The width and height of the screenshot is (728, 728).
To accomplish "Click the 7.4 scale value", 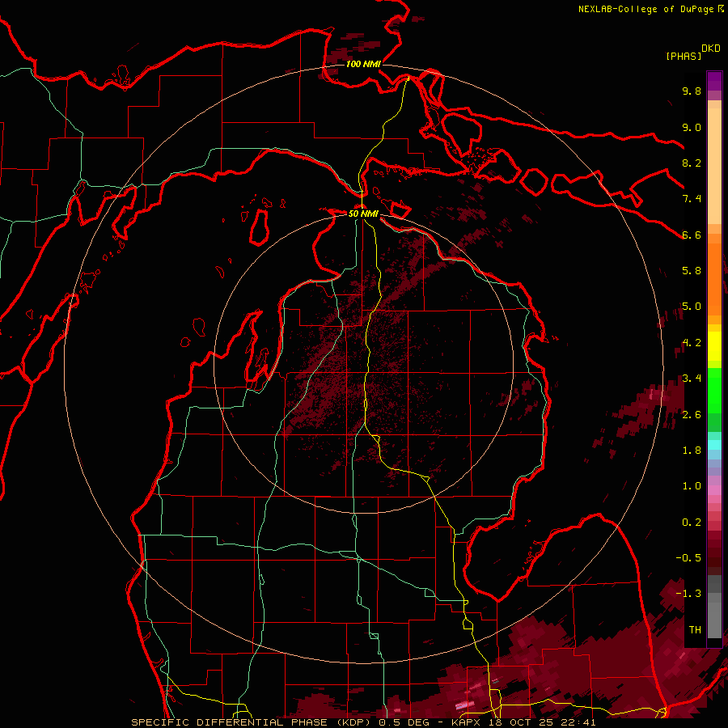I will coord(692,199).
